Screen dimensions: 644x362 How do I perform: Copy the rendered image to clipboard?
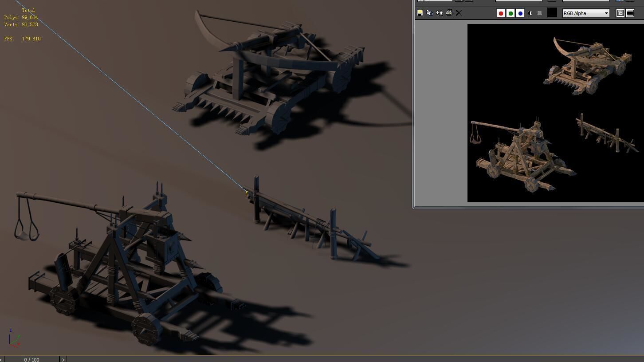(429, 13)
